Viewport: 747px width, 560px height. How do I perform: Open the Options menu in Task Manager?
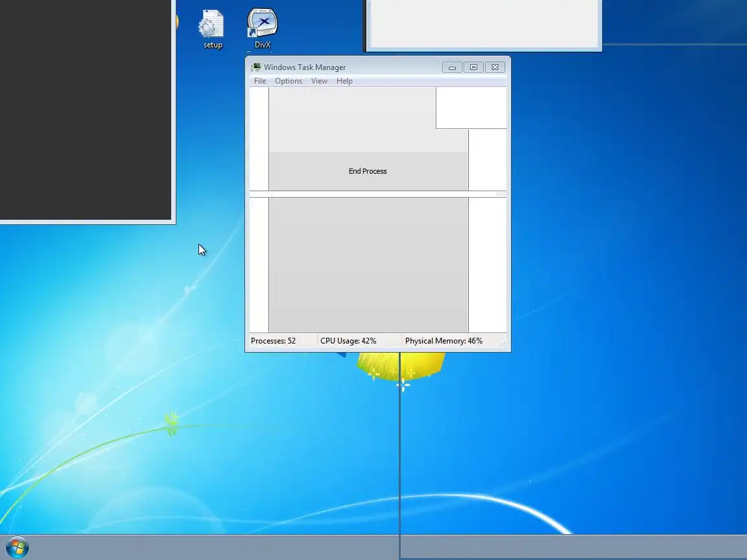(288, 81)
